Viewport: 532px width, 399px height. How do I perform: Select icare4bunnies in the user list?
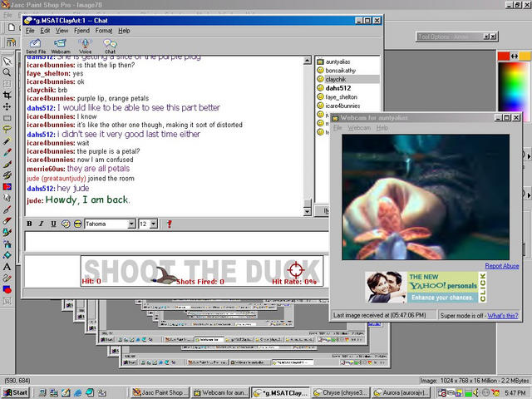(x=342, y=106)
